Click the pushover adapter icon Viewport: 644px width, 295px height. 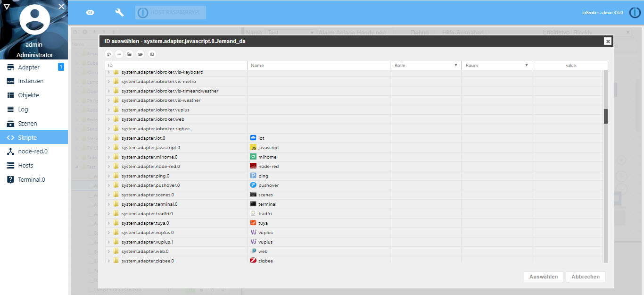point(253,185)
